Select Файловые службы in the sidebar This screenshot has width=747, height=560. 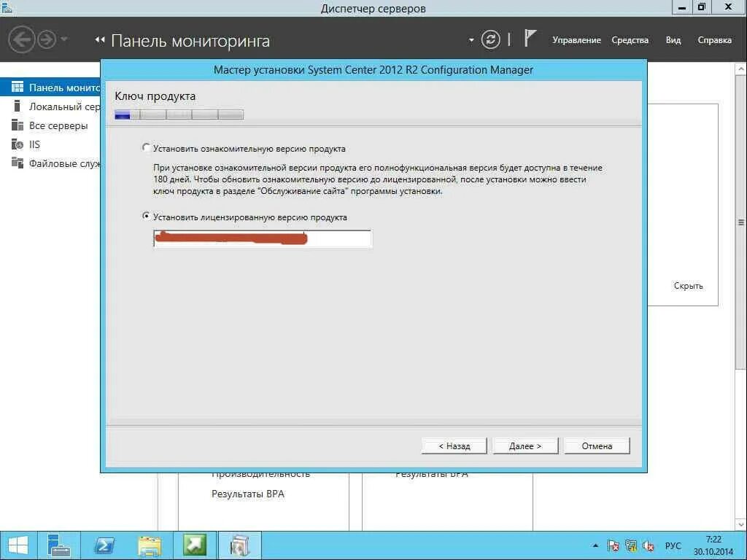pyautogui.click(x=50, y=163)
